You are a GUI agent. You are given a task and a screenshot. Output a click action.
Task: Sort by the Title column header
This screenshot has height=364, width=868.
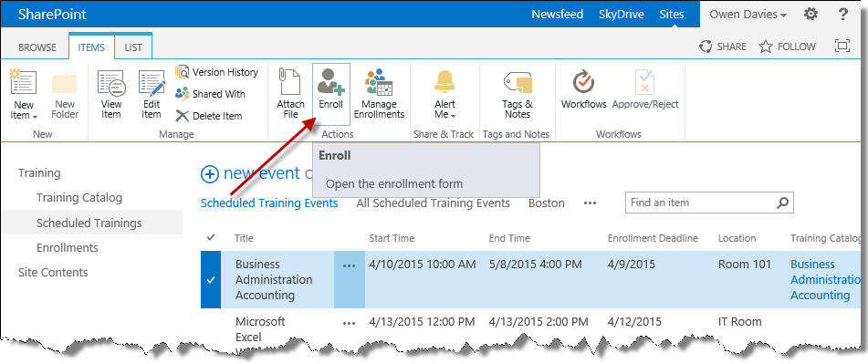244,238
